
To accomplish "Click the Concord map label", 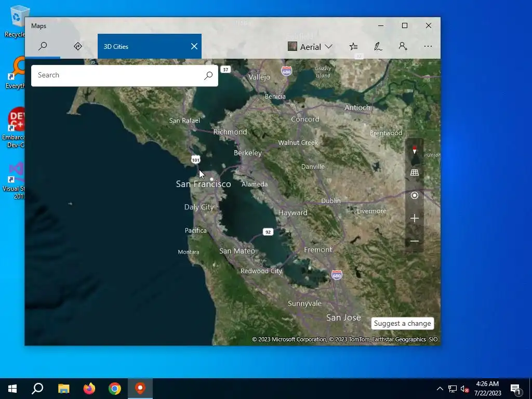I will pos(305,119).
